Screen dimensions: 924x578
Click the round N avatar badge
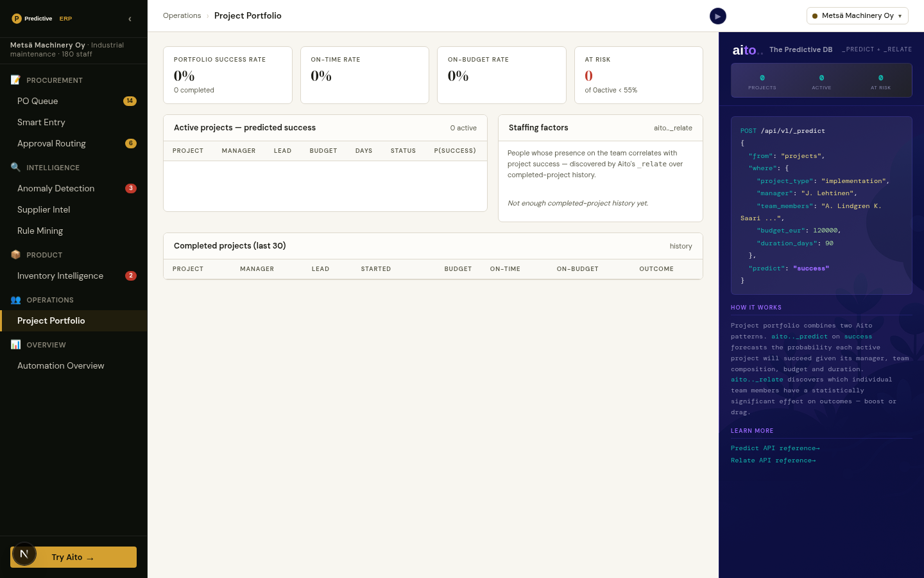[24, 554]
